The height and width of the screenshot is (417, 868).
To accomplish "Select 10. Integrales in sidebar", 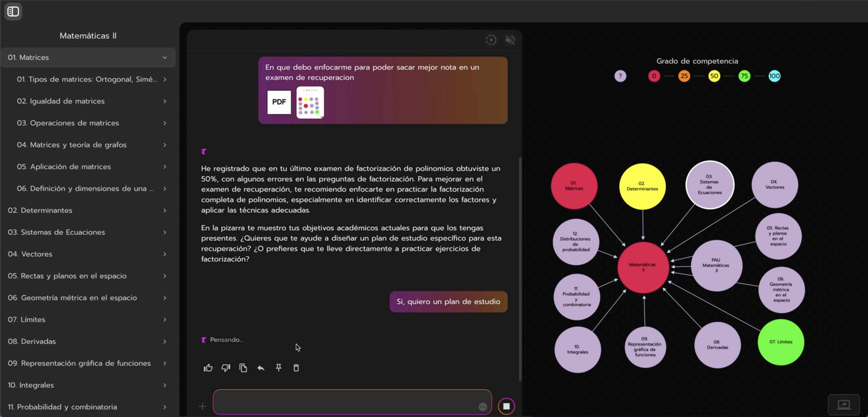I will coord(31,385).
